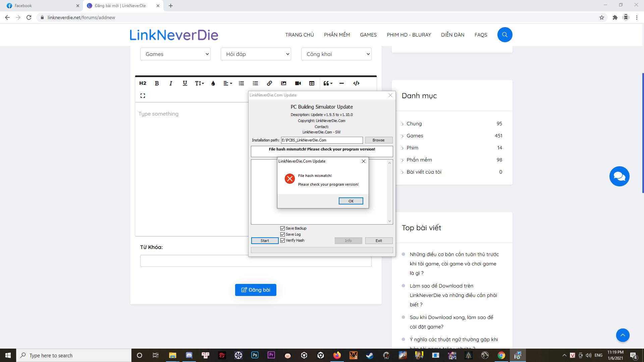Click the blue search icon in header

pyautogui.click(x=505, y=35)
